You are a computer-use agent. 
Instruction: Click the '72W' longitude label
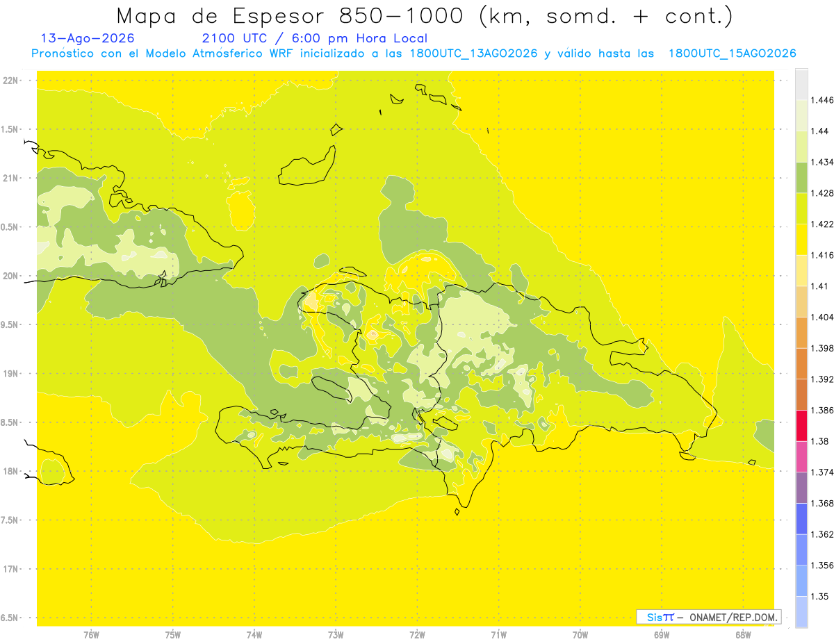[417, 635]
